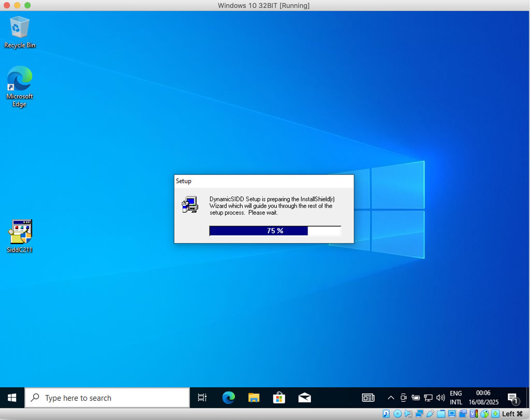Viewport: 530px width, 420px height.
Task: Close the VirtualBox window with red button
Action: pyautogui.click(x=7, y=5)
